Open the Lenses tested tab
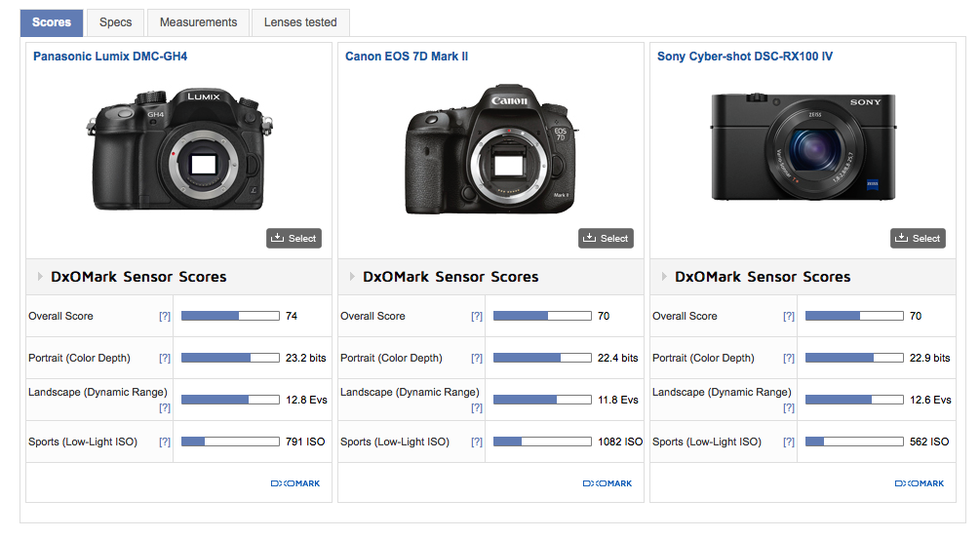The width and height of the screenshot is (980, 538). point(300,22)
